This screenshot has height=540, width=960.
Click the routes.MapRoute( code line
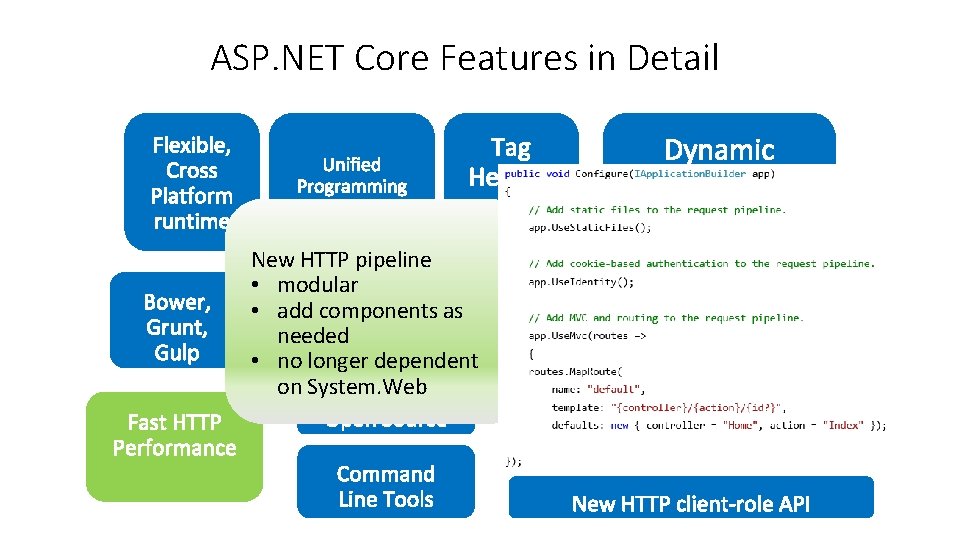576,372
